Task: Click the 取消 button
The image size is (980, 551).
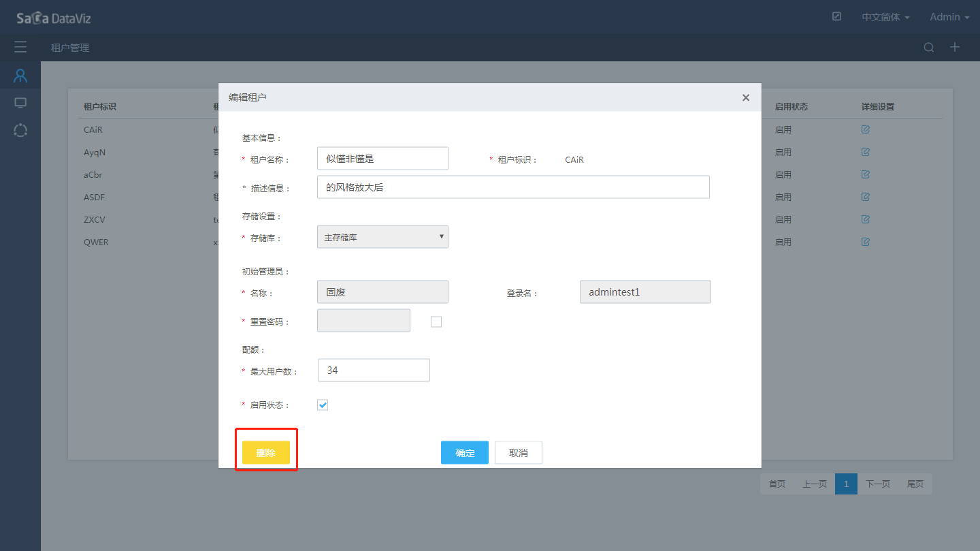Action: (519, 453)
